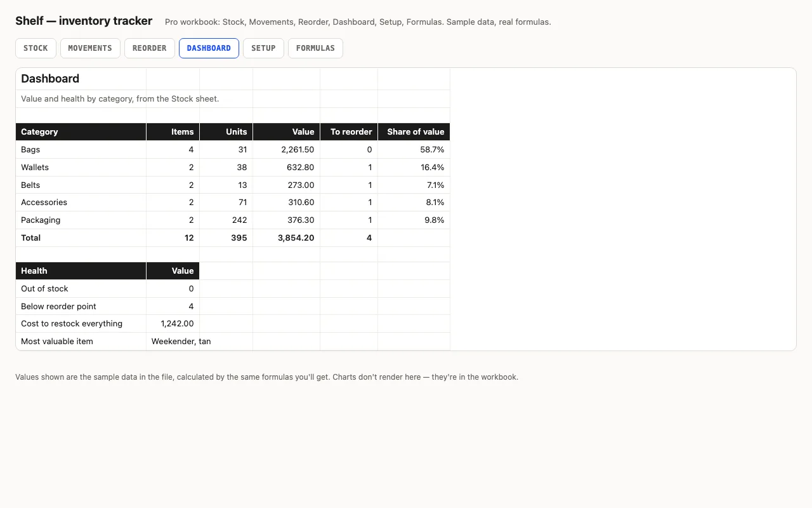
Task: Click the Wallets units 38
Action: tap(226, 168)
